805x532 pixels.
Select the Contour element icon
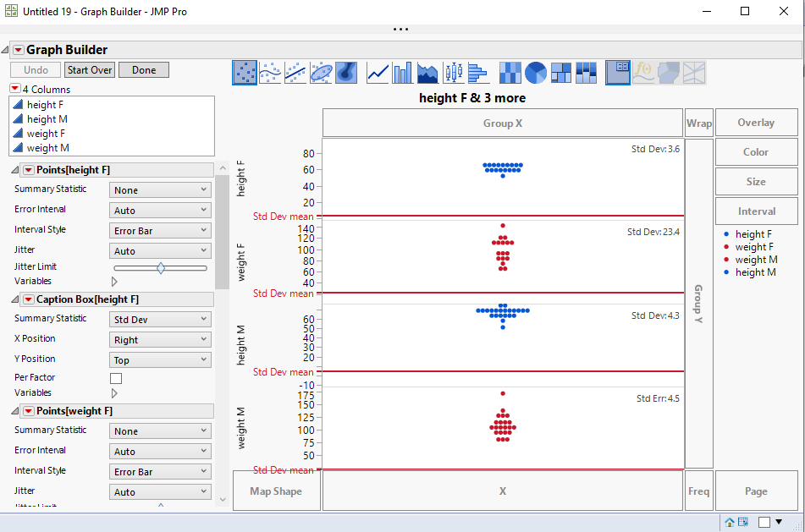click(x=346, y=73)
